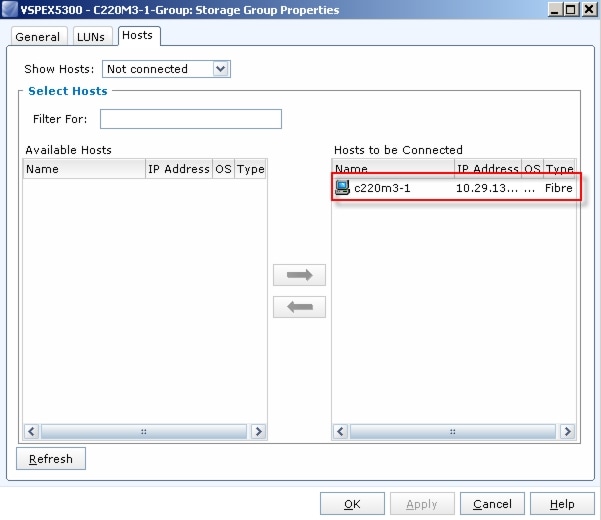This screenshot has height=520, width=601.
Task: Cancel the Storage Group Properties dialog
Action: coord(492,504)
